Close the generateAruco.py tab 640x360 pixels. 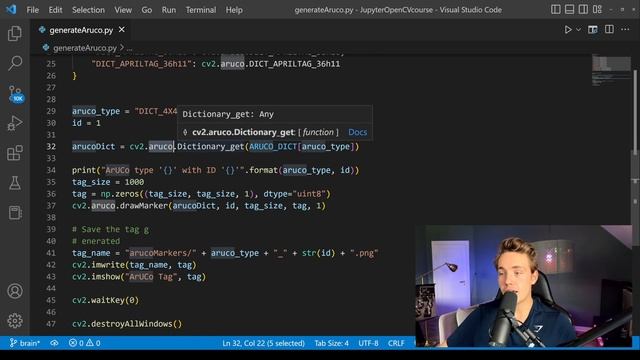[x=122, y=30]
